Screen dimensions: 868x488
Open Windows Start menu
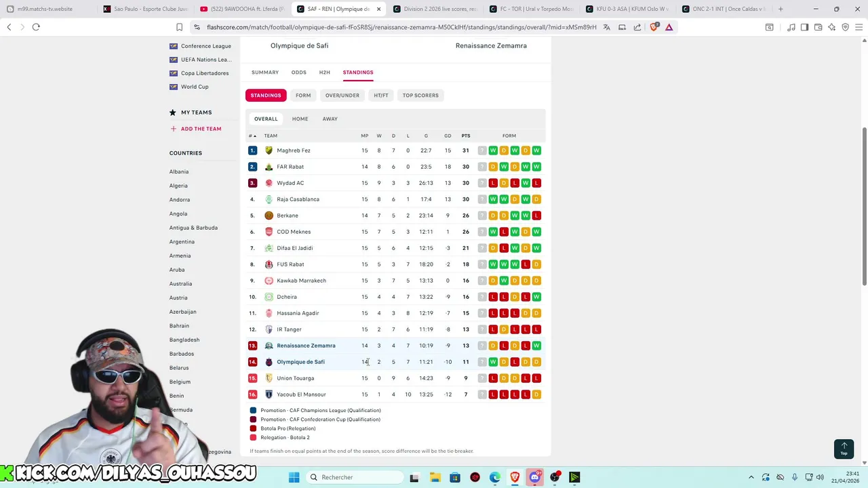tap(294, 477)
